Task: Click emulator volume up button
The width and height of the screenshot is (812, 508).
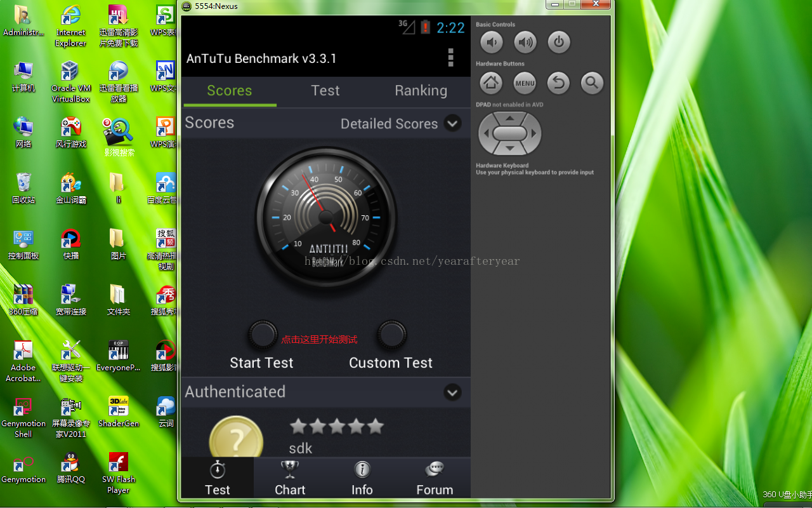Action: pyautogui.click(x=525, y=43)
